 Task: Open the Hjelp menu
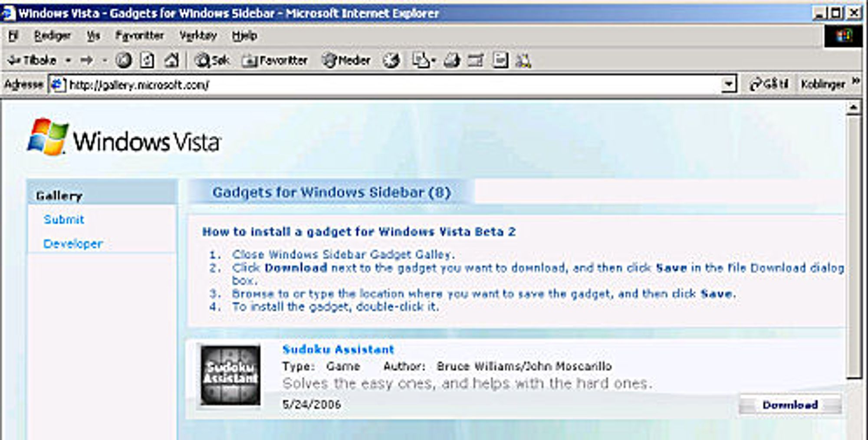[244, 36]
